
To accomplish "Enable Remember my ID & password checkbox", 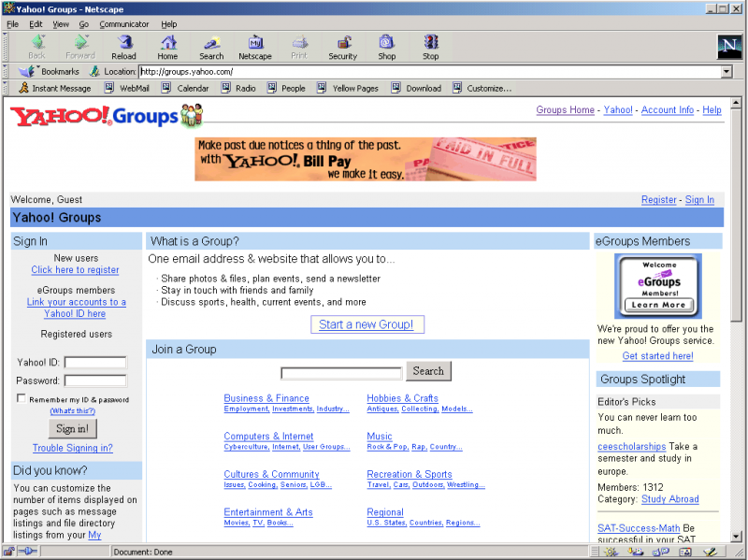I will 22,399.
